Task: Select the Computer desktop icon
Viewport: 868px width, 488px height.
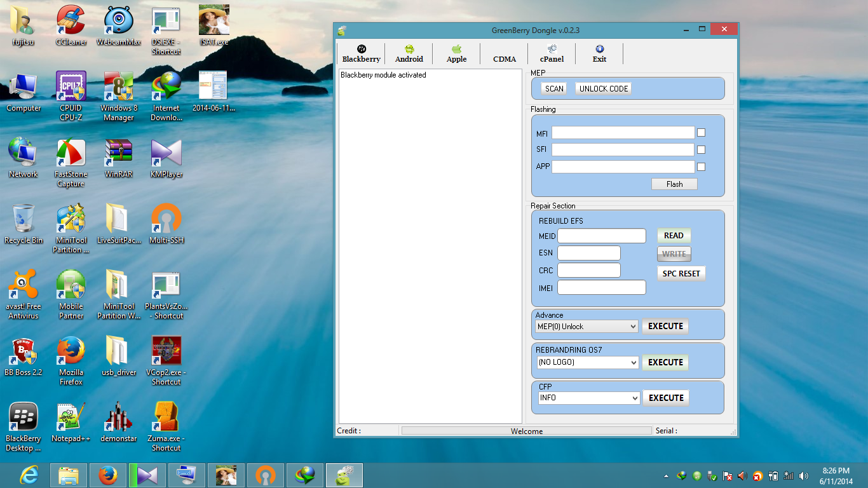Action: pyautogui.click(x=24, y=91)
